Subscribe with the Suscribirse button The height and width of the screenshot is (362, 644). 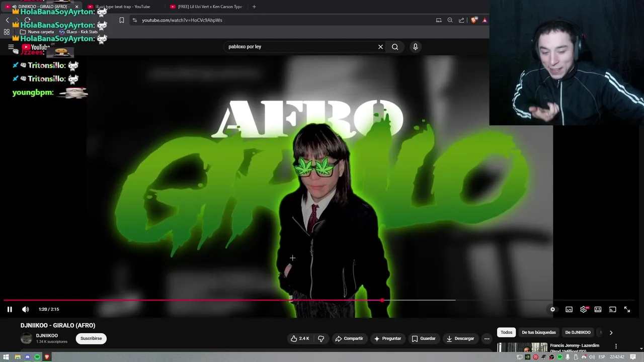pos(91,338)
